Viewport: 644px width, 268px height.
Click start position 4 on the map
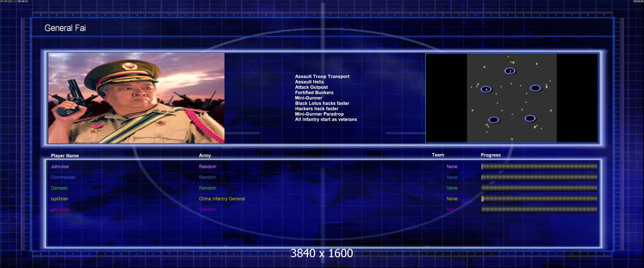coord(486,89)
